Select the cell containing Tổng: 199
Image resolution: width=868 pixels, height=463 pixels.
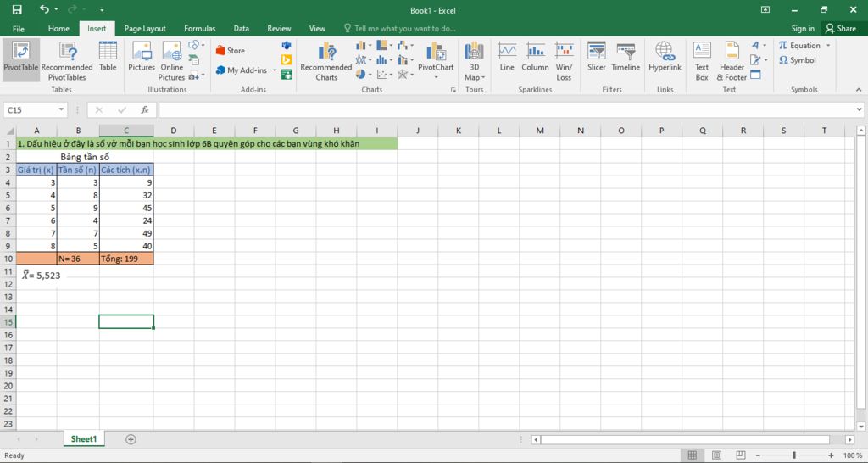pos(126,258)
